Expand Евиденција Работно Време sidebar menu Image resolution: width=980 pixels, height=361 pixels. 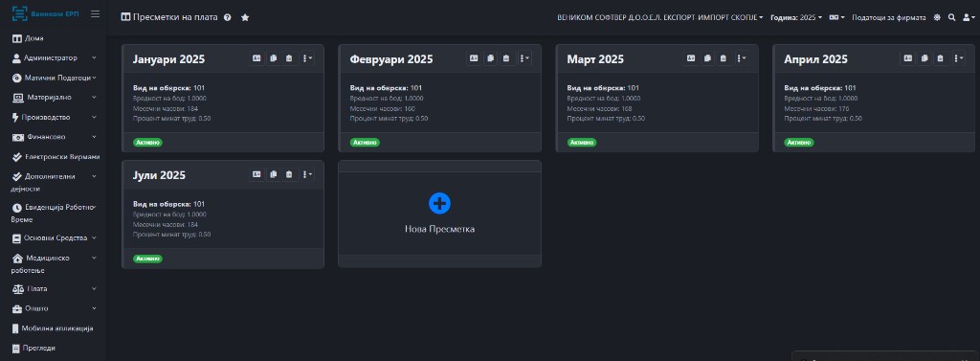click(x=54, y=213)
